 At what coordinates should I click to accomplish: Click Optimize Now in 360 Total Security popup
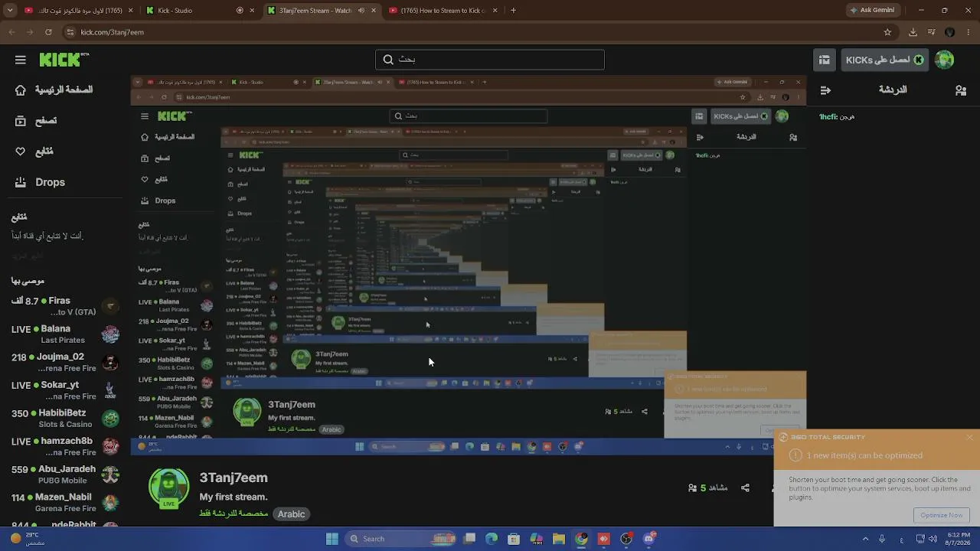tap(942, 515)
